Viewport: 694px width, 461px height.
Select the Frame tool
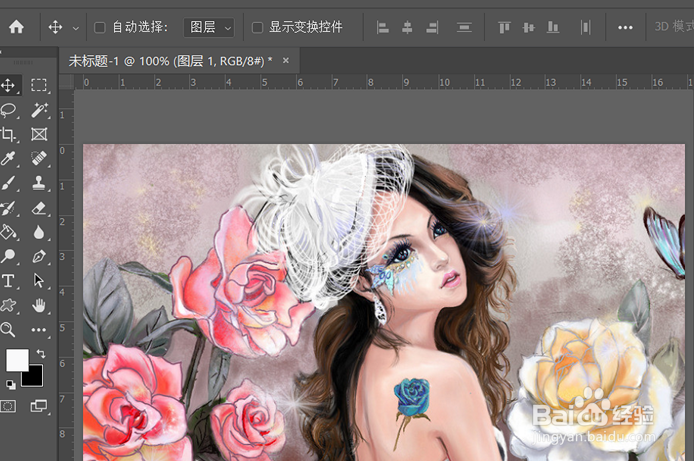39,134
